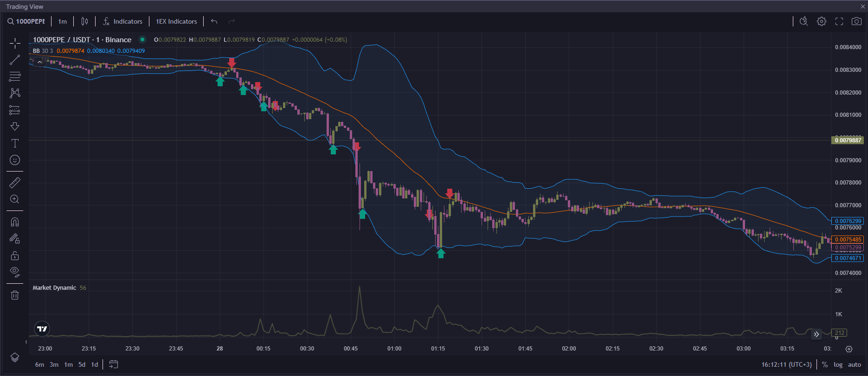The image size is (868, 376).
Task: Select the trend line drawing tool
Action: coord(15,60)
